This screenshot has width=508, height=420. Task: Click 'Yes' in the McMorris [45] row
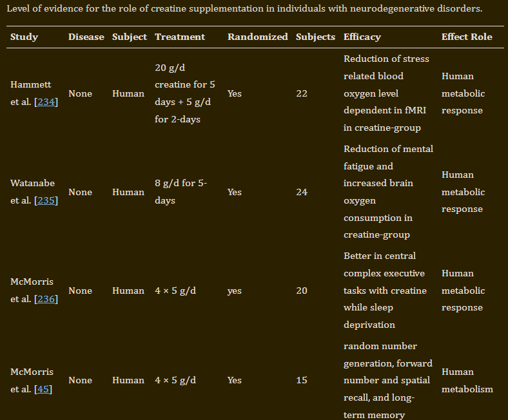235,380
